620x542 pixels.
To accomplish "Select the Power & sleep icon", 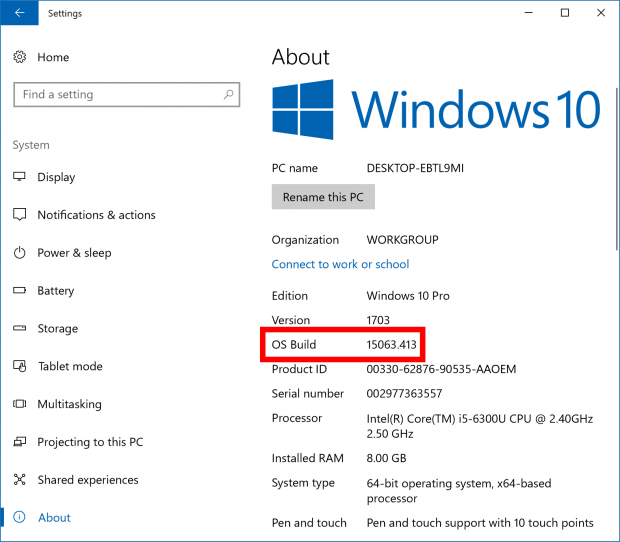I will [19, 253].
